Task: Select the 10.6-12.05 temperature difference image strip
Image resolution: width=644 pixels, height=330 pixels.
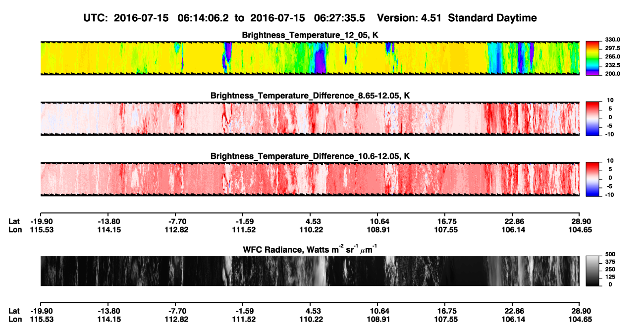Action: pos(310,179)
